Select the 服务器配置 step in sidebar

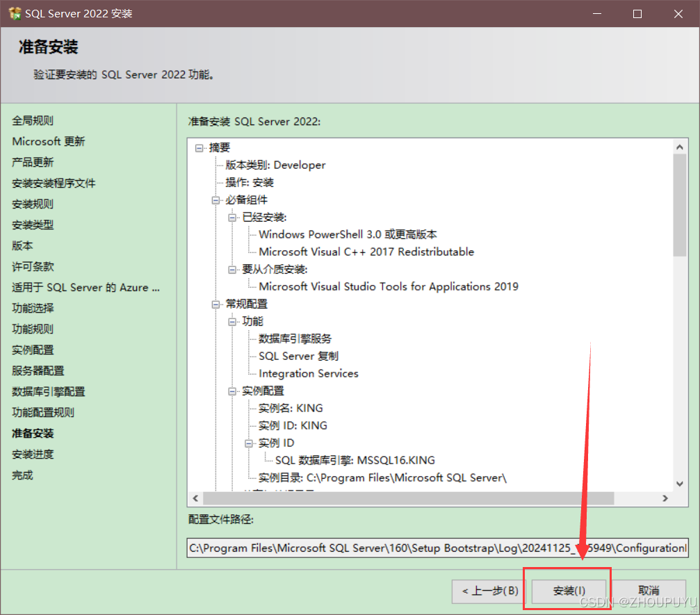click(38, 371)
